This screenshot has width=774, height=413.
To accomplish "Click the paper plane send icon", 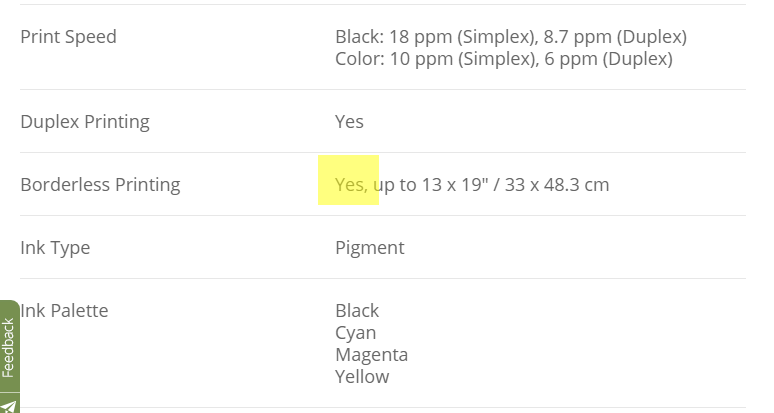I will 9,405.
